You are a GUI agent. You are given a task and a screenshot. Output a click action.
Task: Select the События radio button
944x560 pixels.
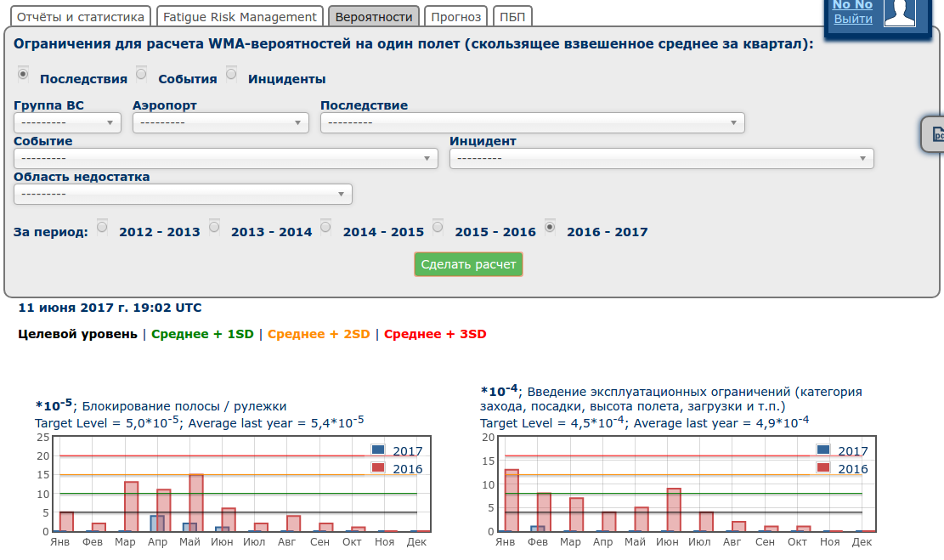point(141,75)
